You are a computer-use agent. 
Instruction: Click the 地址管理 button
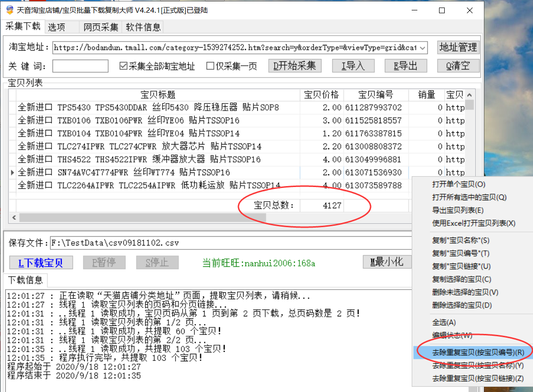(458, 47)
